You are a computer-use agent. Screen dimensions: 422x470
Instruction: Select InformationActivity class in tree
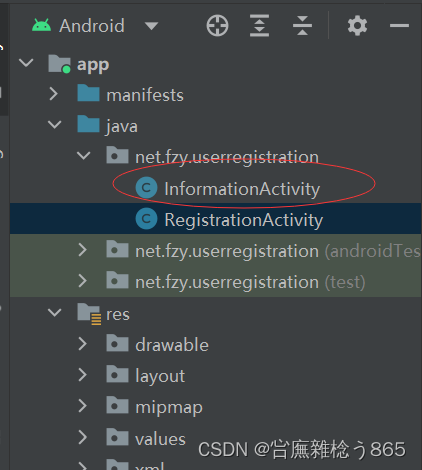[242, 189]
